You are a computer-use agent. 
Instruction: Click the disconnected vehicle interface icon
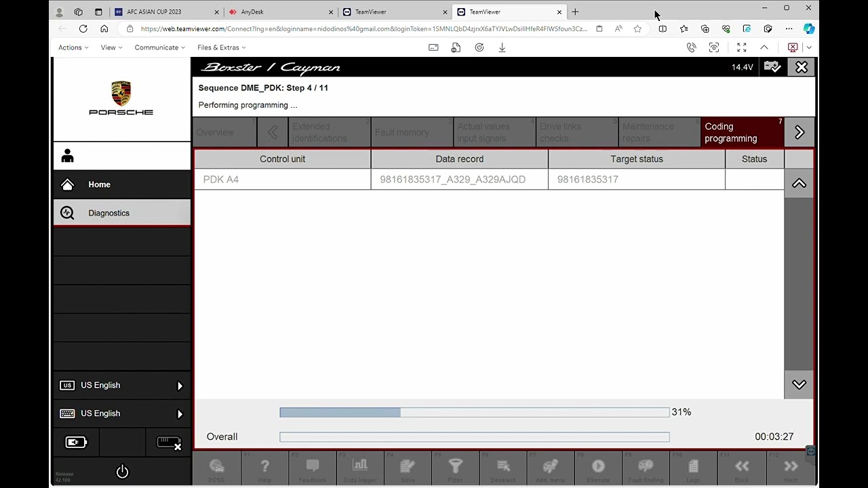[169, 443]
